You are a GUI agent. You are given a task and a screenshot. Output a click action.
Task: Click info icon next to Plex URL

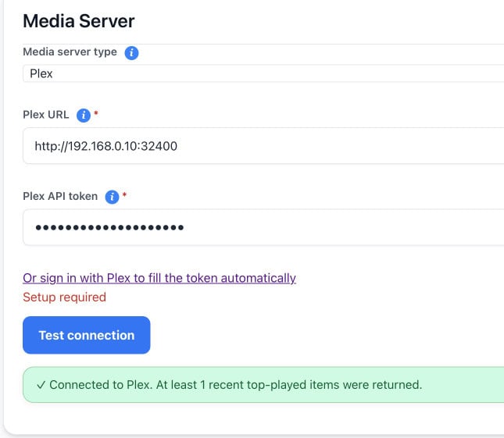pyautogui.click(x=84, y=116)
